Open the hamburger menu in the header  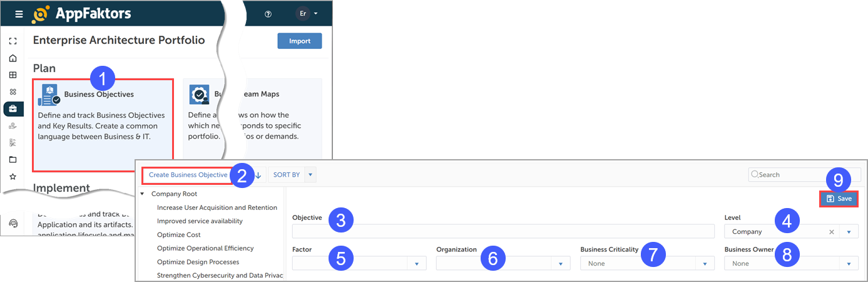click(x=19, y=14)
